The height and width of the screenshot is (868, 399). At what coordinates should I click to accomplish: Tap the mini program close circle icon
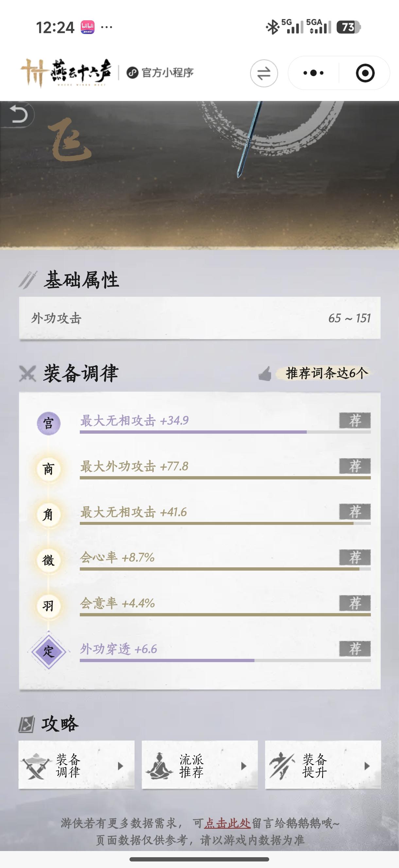coord(365,73)
